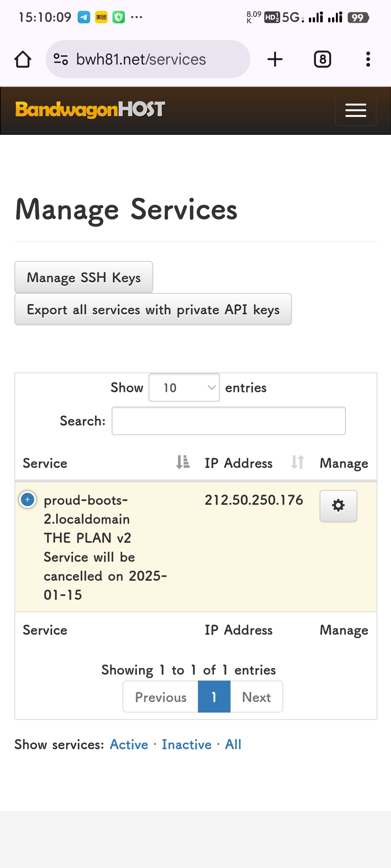
Task: Select proud-boots-2.localdomain service name
Action: tap(87, 509)
